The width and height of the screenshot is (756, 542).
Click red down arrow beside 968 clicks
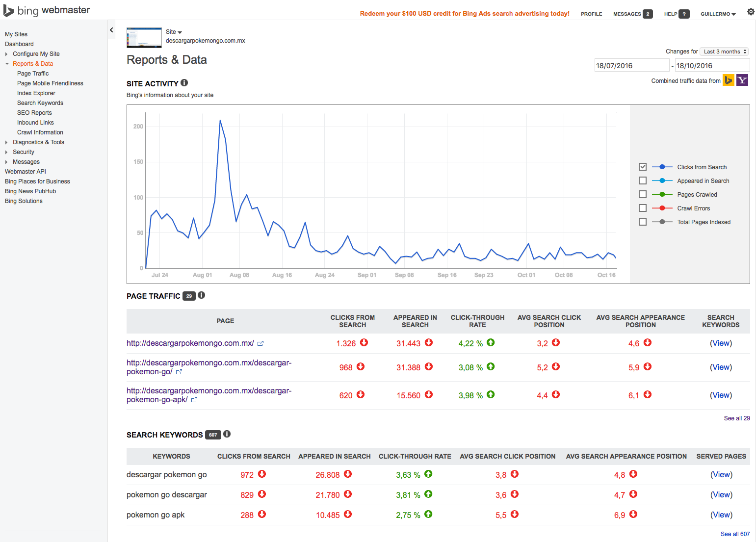[x=361, y=366]
